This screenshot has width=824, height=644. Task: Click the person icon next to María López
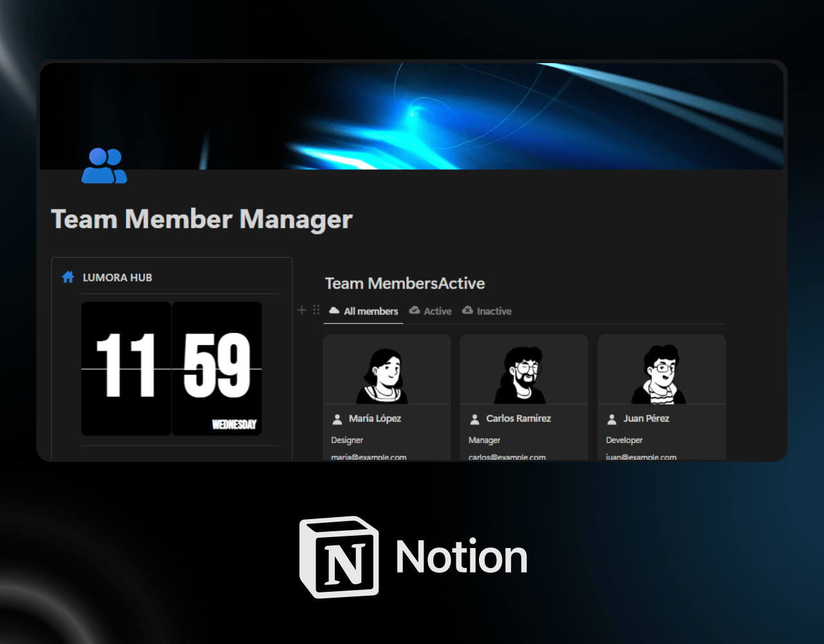(337, 419)
